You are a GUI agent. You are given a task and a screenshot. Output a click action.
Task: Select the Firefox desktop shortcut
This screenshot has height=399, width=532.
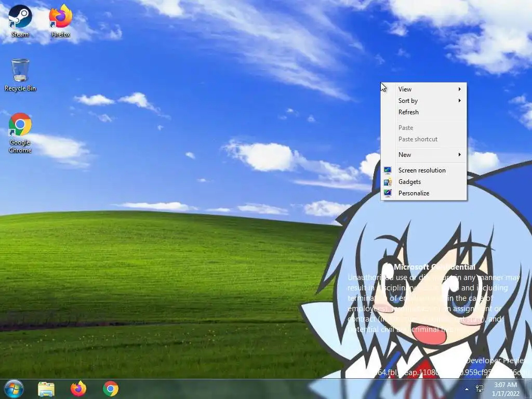[61, 21]
